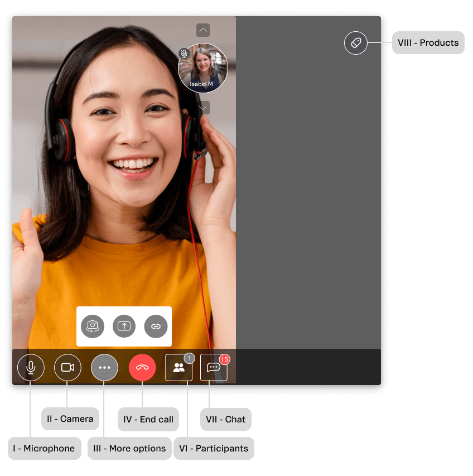
Task: Collapse using the downward chevron below Isabel's avatar
Action: click(x=203, y=107)
